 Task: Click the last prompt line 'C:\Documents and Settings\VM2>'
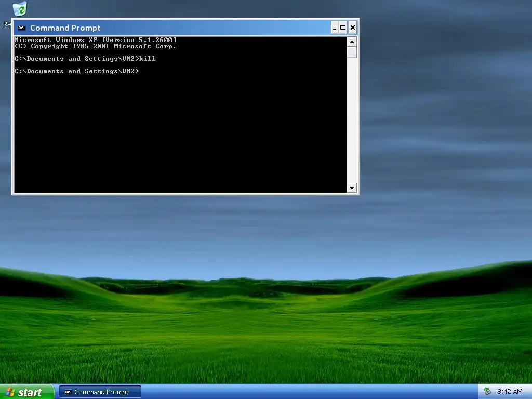pos(77,71)
